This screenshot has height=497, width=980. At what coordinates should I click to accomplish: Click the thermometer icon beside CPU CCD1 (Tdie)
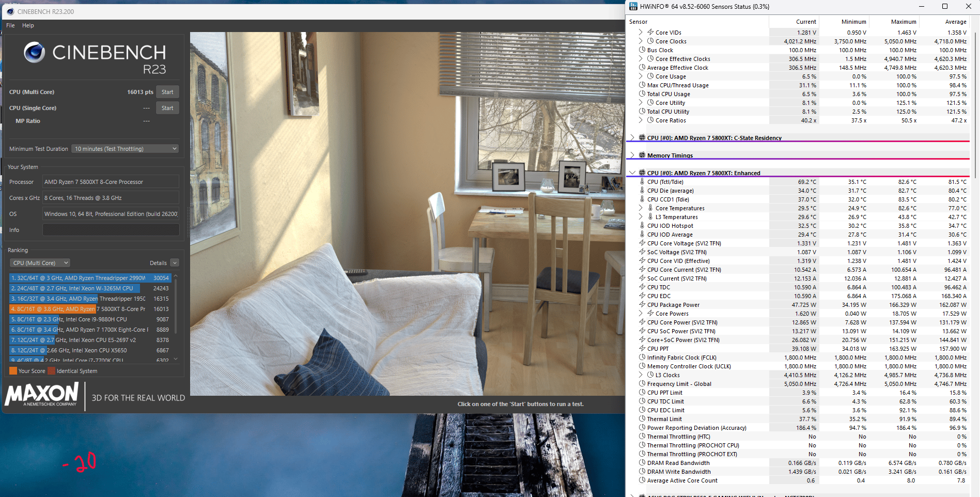coord(642,199)
